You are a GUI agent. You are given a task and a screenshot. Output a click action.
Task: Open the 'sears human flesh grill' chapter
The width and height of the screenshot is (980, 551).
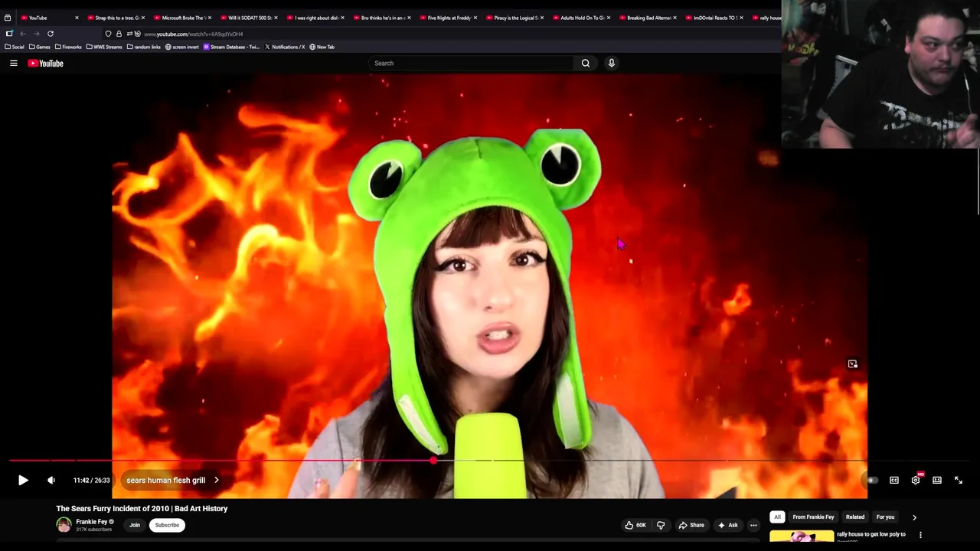pos(172,481)
